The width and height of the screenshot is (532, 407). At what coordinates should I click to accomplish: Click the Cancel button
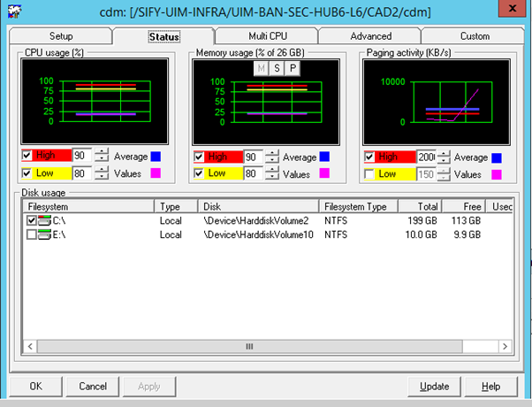pos(93,387)
